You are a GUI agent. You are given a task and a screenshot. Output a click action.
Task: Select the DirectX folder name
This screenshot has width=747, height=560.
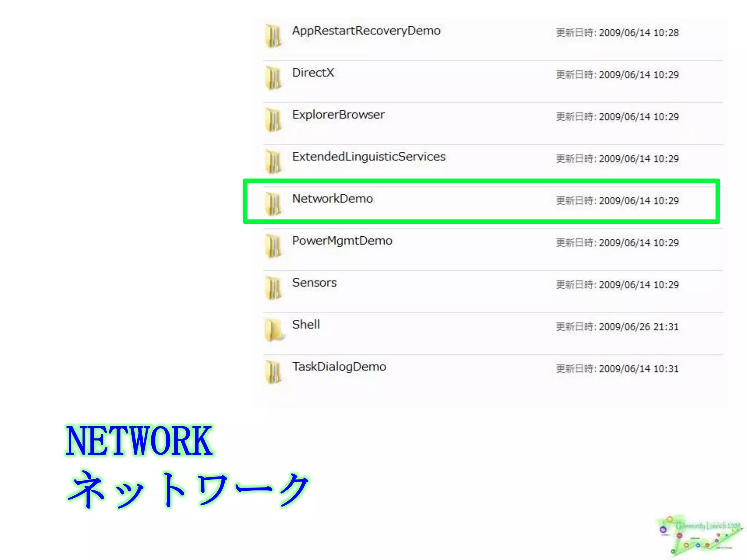coord(313,73)
